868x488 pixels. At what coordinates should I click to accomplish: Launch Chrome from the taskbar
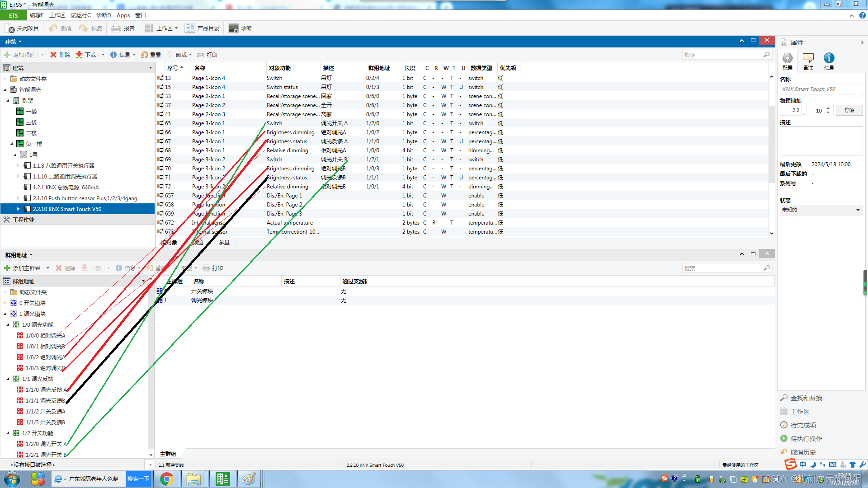pos(166,479)
